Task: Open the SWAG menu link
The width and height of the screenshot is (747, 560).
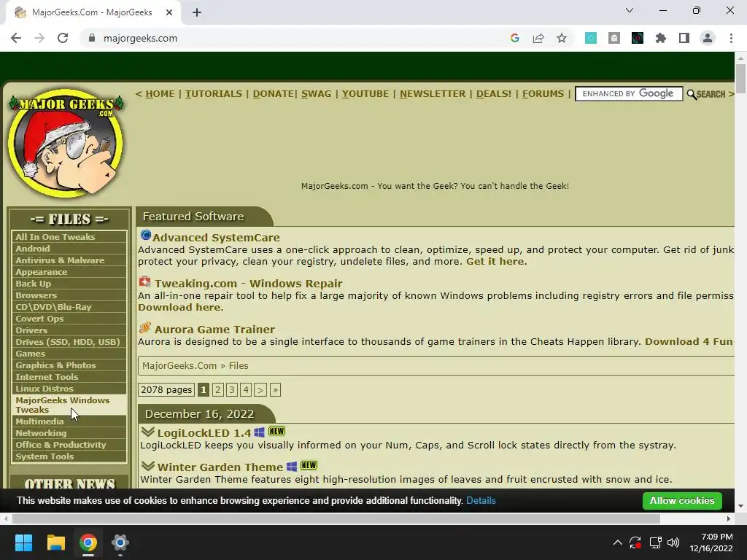Action: coord(316,94)
